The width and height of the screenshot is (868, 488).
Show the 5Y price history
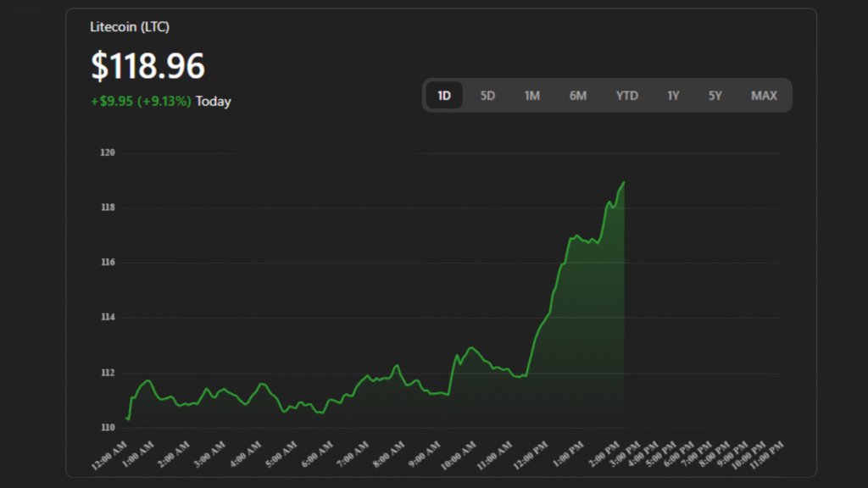pos(715,96)
